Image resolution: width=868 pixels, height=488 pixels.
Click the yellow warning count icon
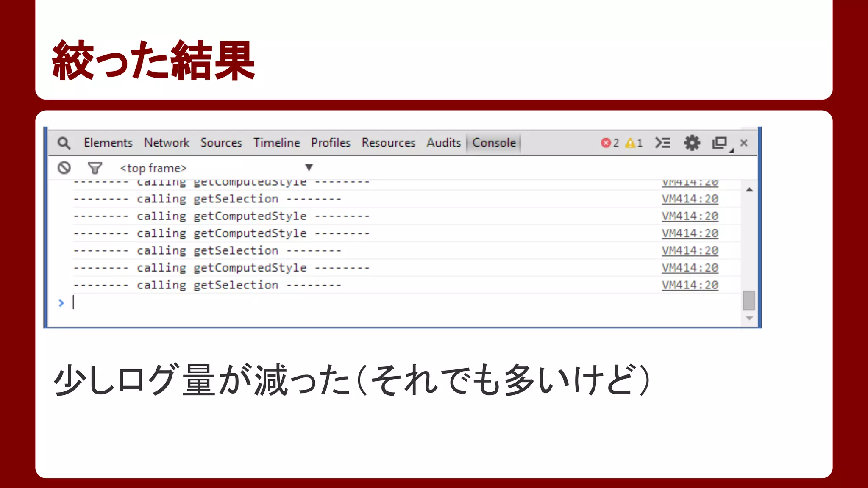630,143
